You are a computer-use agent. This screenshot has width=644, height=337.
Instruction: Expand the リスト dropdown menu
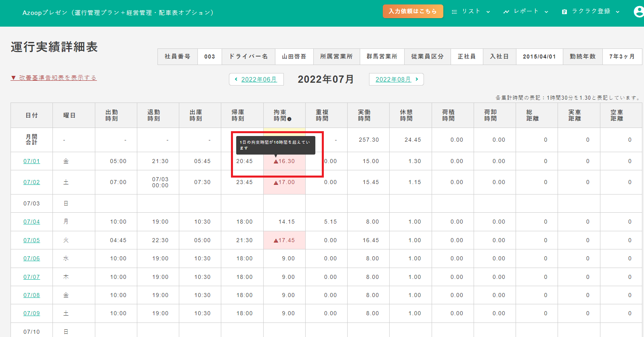tap(471, 11)
